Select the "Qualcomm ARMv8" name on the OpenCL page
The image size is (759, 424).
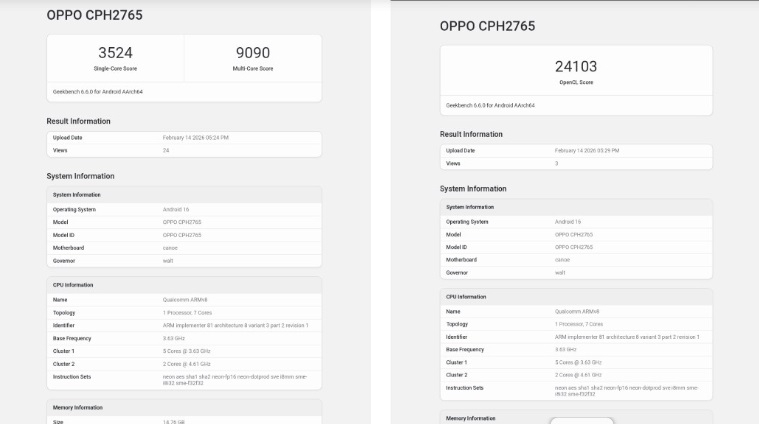(577, 312)
